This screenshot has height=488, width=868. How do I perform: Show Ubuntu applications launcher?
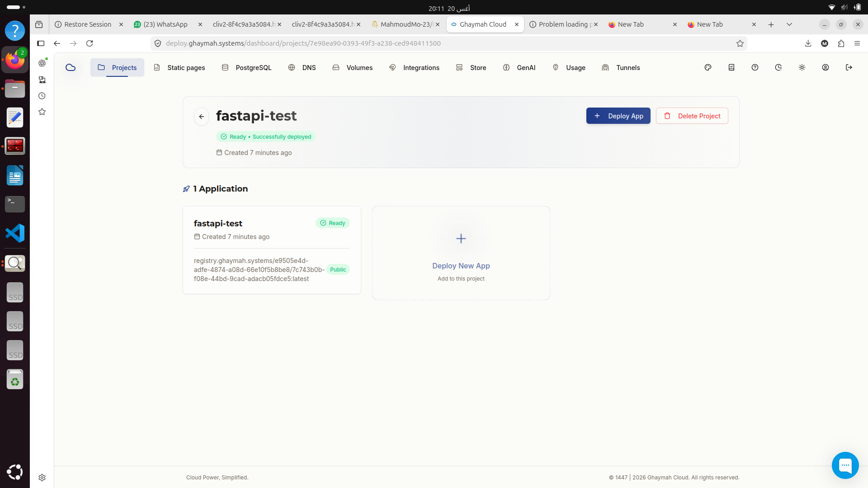[x=15, y=472]
